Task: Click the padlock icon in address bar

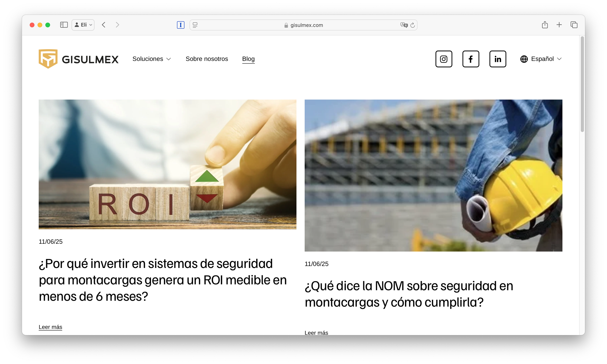Action: coord(286,25)
